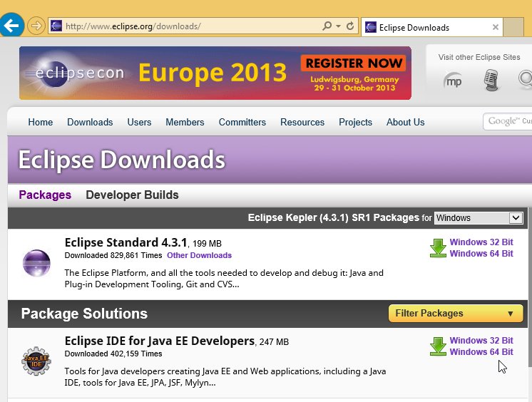Open Downloads in site navigation

click(90, 122)
